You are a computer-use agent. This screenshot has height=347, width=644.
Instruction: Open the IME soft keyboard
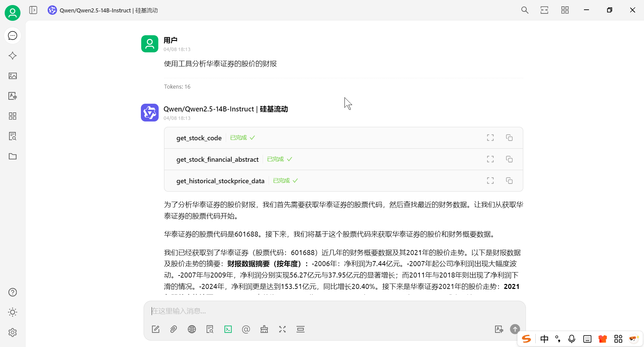[x=587, y=339]
